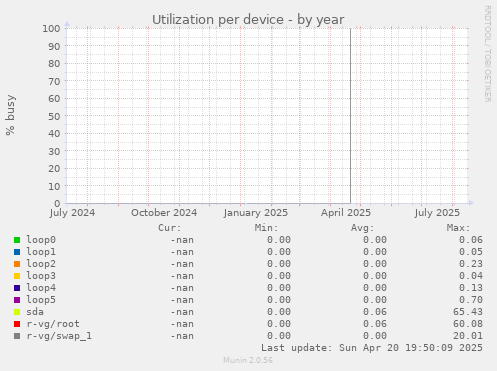Click the r-vg/swap_1 device label

(59, 336)
